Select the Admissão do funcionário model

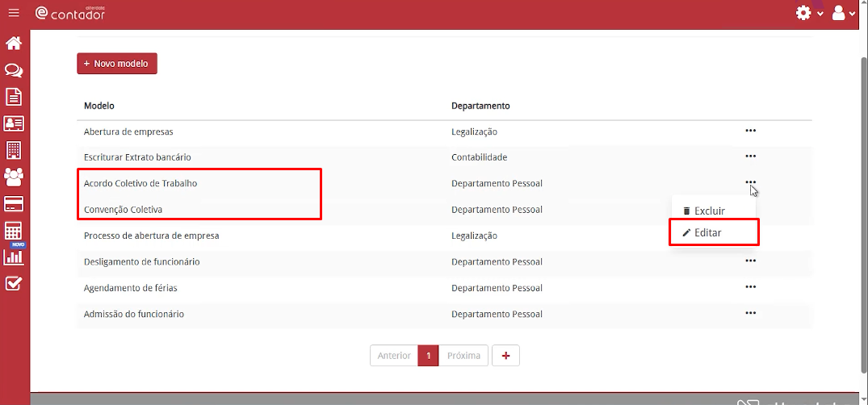coord(134,315)
